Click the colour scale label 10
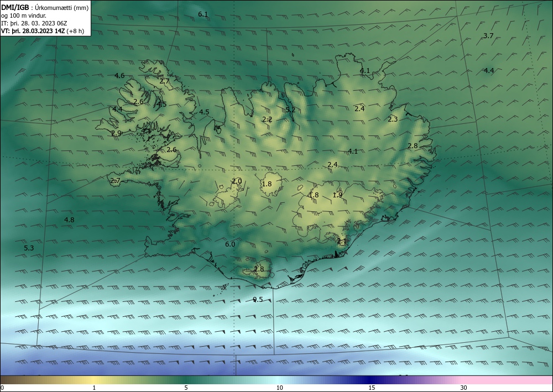Viewport: 553px width, 392px height. tap(279, 388)
